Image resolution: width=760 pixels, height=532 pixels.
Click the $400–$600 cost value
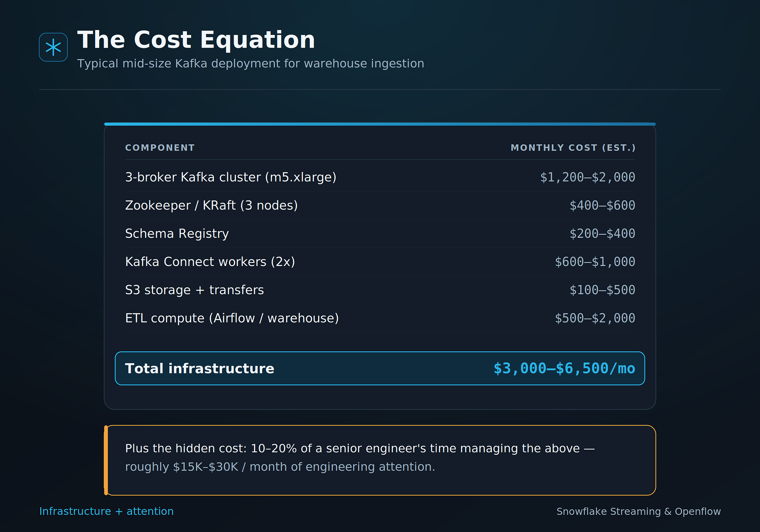tap(602, 205)
